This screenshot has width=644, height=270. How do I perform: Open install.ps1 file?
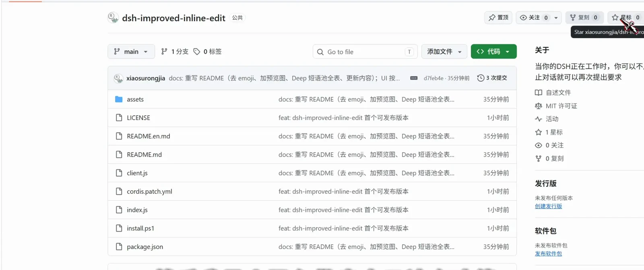(140, 228)
